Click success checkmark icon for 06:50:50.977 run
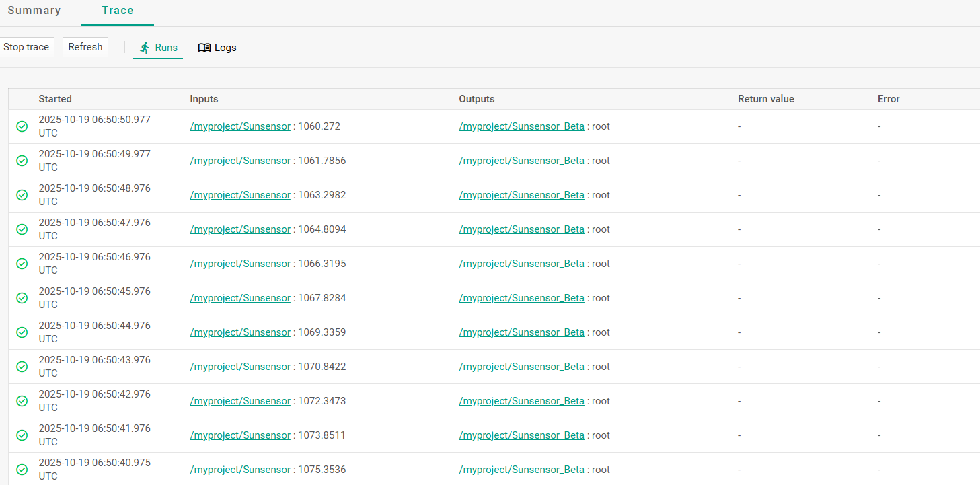Image resolution: width=980 pixels, height=485 pixels. [x=22, y=126]
